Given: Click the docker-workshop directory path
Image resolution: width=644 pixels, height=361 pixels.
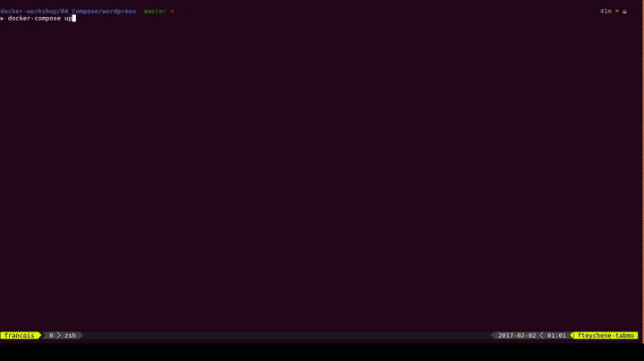Looking at the screenshot, I should point(29,11).
